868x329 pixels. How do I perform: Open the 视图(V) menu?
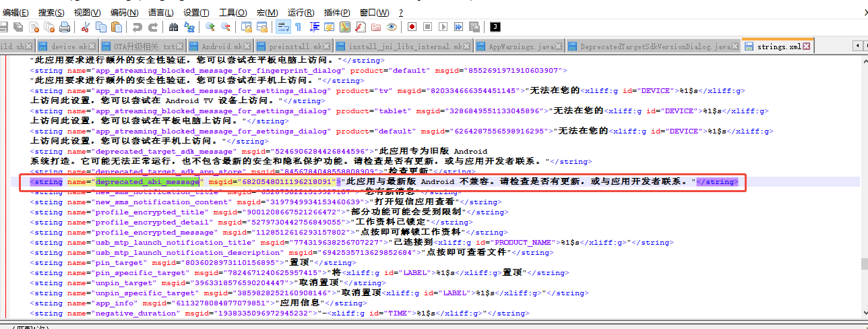click(88, 13)
